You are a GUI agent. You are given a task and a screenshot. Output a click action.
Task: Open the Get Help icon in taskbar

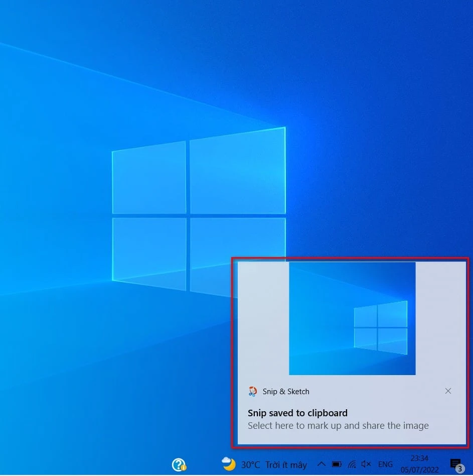click(x=179, y=464)
